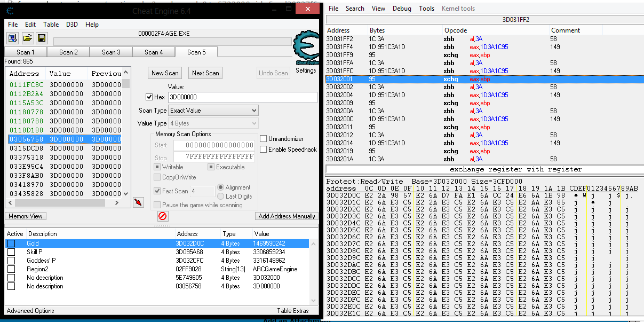
Task: Click the Next Scan button
Action: point(206,73)
